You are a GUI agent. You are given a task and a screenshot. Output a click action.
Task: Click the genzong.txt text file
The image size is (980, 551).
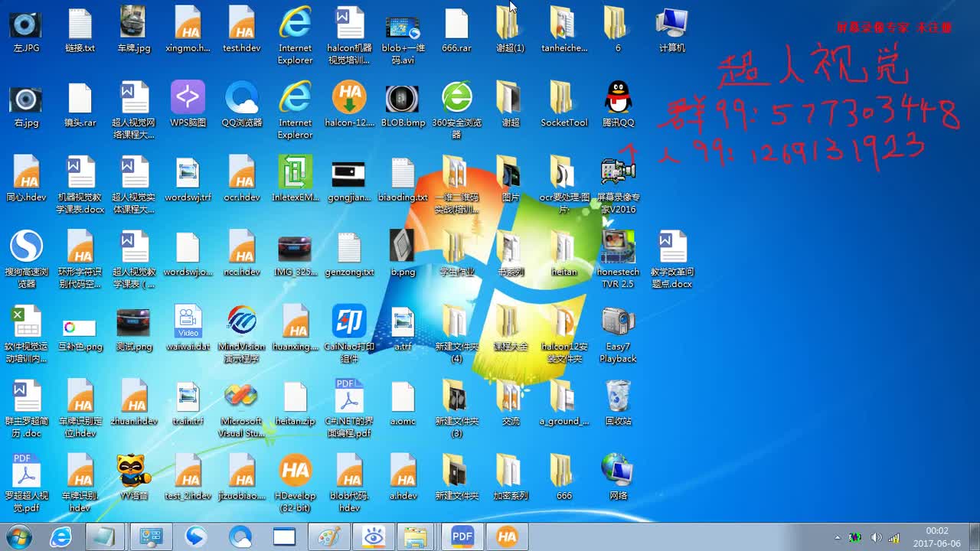(349, 253)
